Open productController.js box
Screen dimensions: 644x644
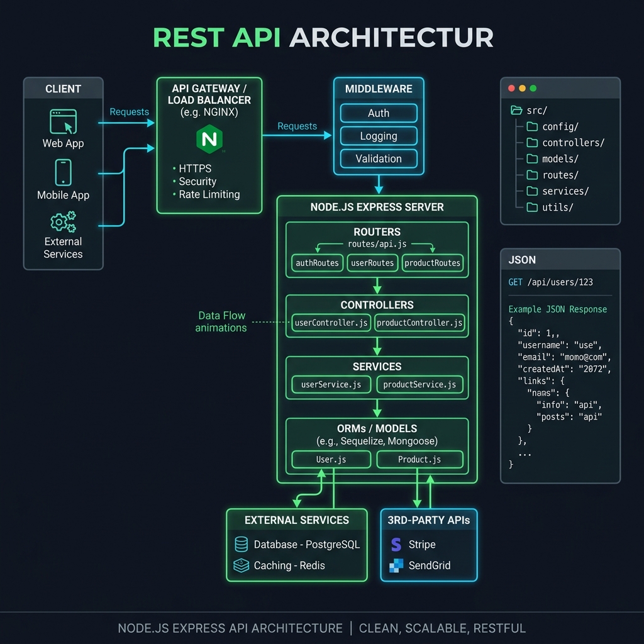pyautogui.click(x=419, y=323)
